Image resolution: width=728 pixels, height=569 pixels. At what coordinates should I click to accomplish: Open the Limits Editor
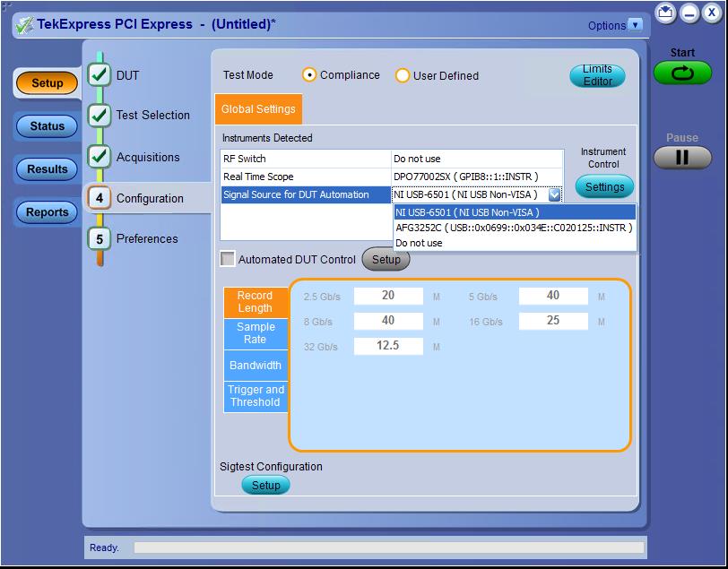tap(597, 76)
